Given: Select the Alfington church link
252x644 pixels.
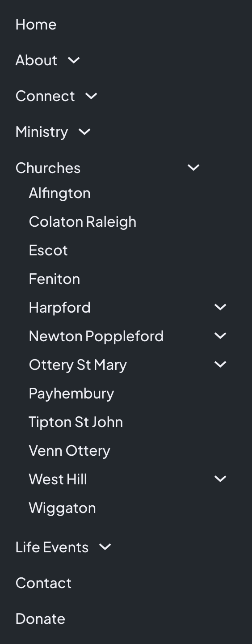Looking at the screenshot, I should point(59,193).
